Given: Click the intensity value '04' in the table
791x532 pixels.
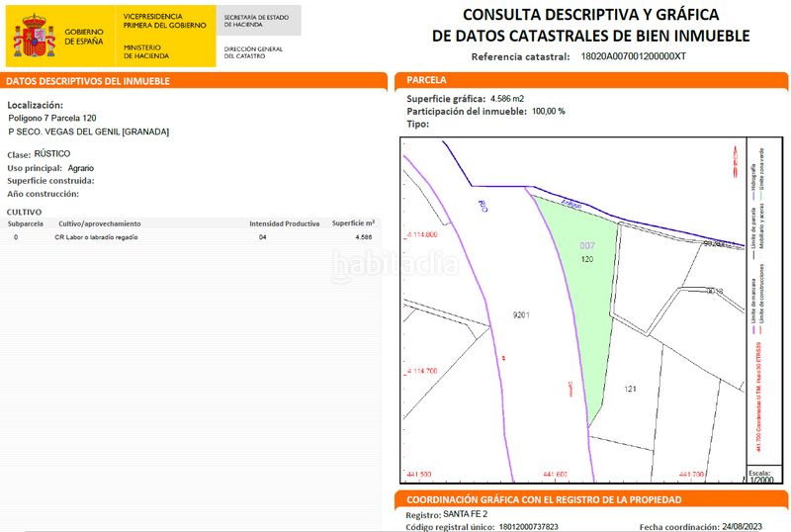Looking at the screenshot, I should pyautogui.click(x=262, y=237).
